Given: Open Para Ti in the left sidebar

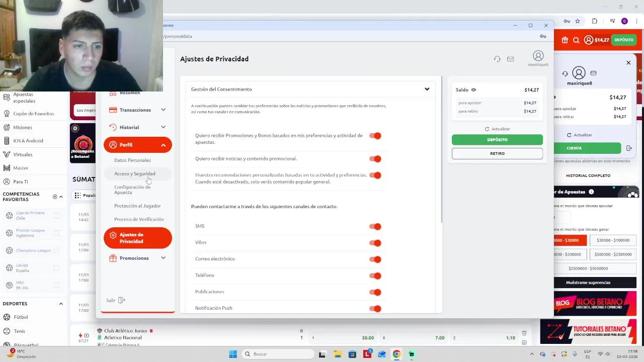Looking at the screenshot, I should pos(21,182).
